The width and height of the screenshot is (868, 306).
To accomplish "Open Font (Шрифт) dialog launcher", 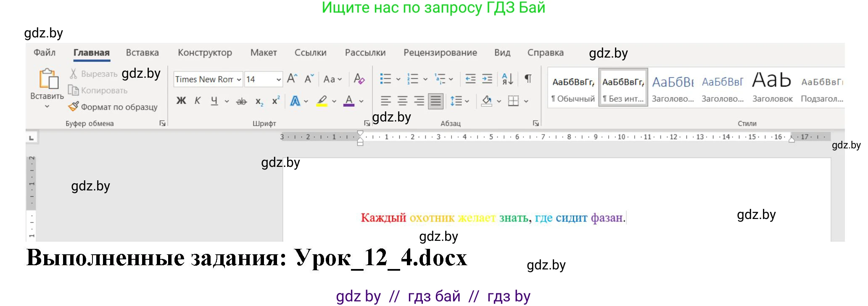I will [x=367, y=123].
